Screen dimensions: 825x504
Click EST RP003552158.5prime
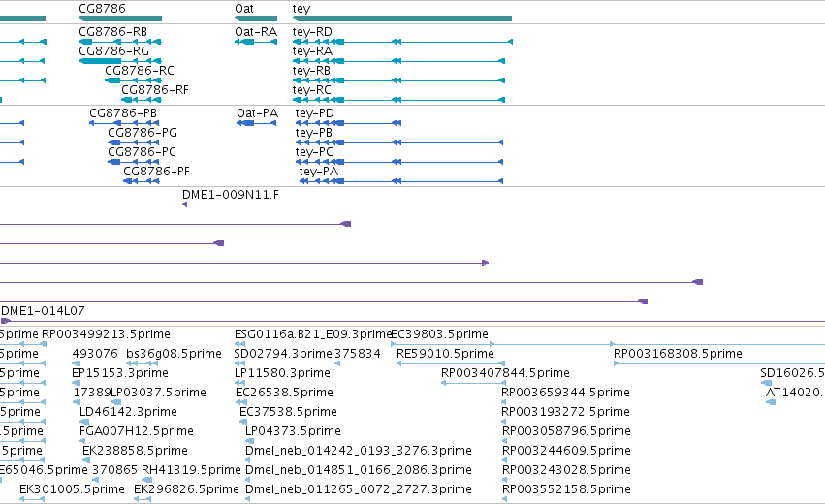click(567, 489)
